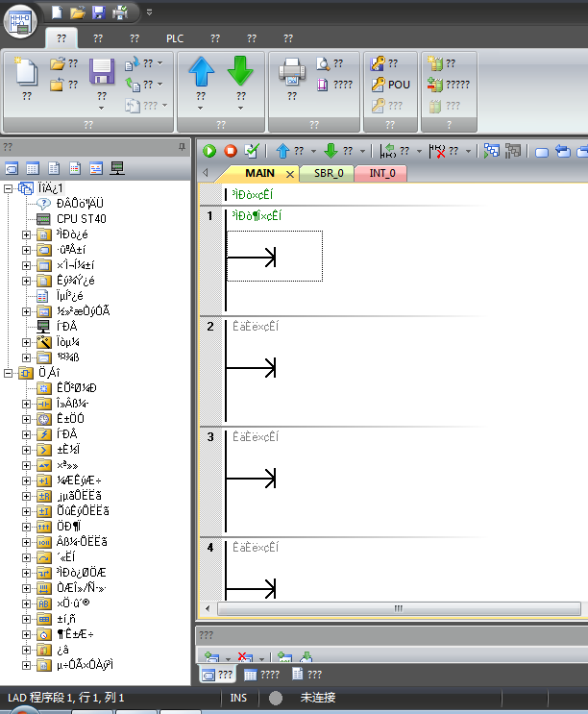The width and height of the screenshot is (588, 714).
Task: Click the large Save floppy disk icon
Action: pyautogui.click(x=101, y=72)
